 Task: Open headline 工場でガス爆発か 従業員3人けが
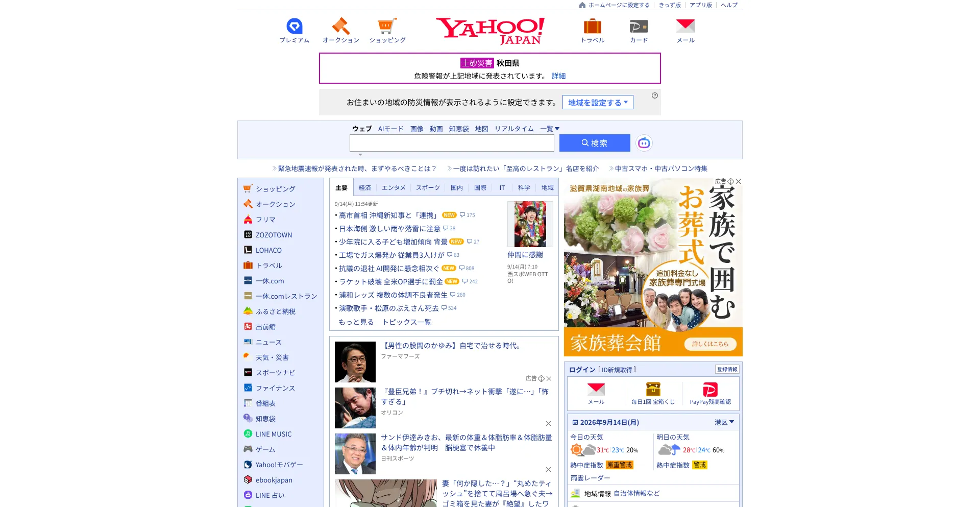click(x=391, y=255)
